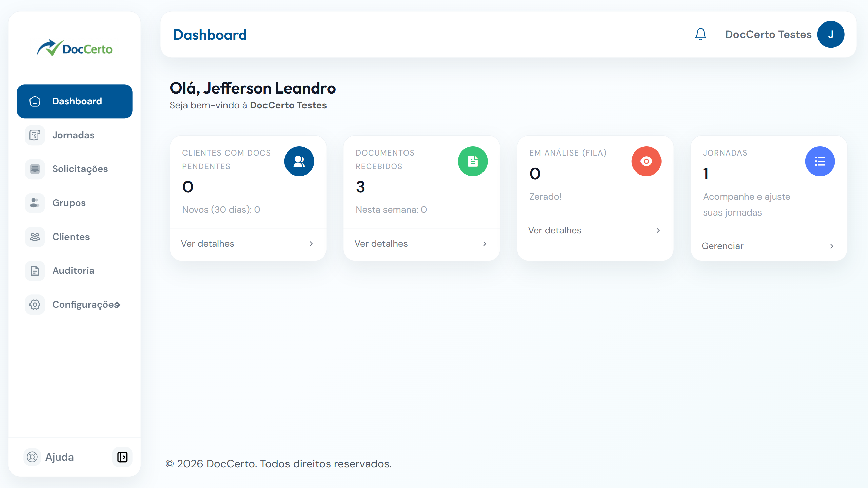
Task: Click the green documents received icon
Action: click(x=473, y=161)
